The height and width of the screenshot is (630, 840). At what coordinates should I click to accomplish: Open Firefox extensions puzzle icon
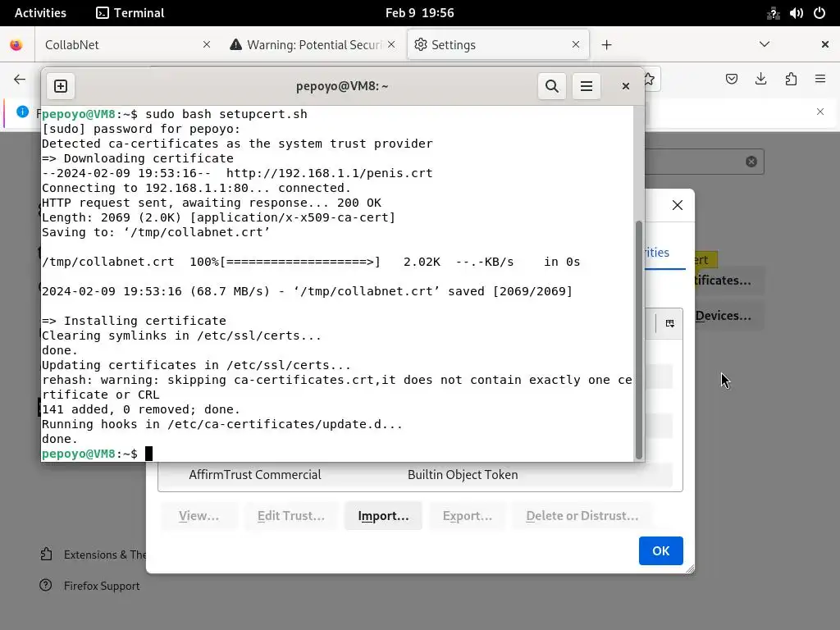(791, 80)
